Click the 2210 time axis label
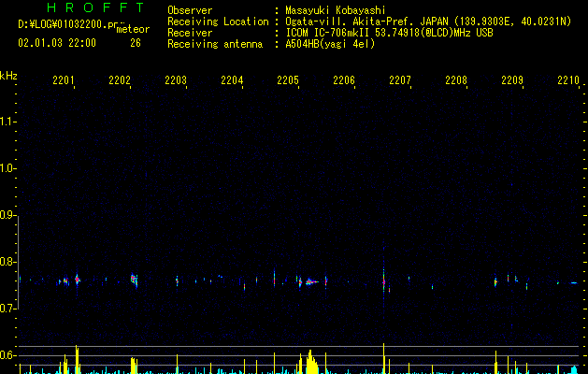The width and height of the screenshot is (588, 374). click(568, 80)
